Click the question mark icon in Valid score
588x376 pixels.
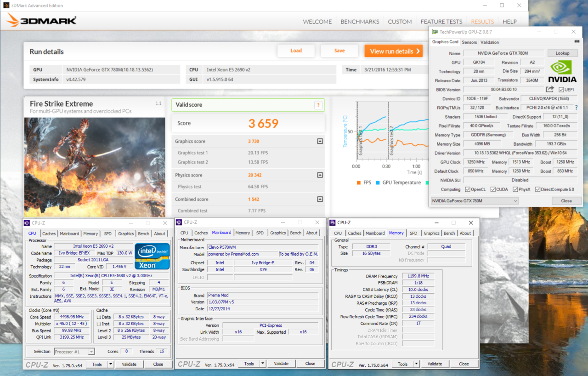tap(318, 105)
